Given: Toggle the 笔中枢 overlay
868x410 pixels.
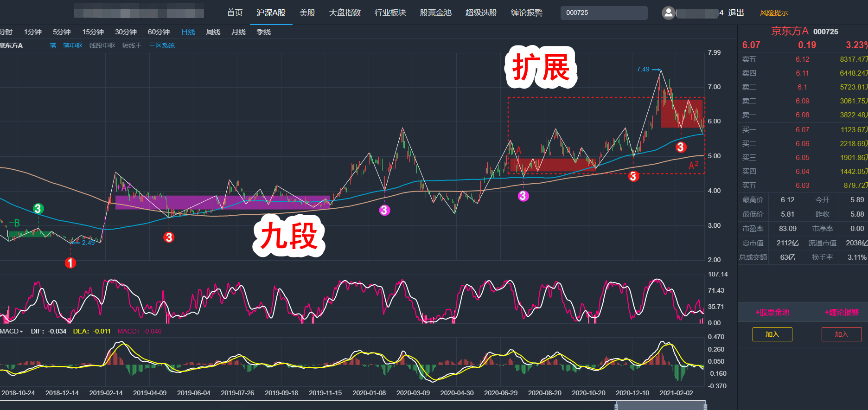Looking at the screenshot, I should pos(72,45).
